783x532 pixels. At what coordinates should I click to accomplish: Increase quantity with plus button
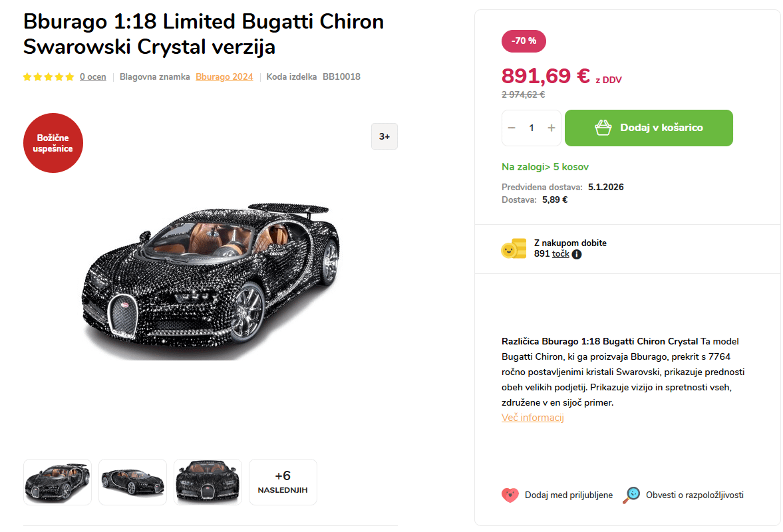click(x=551, y=128)
